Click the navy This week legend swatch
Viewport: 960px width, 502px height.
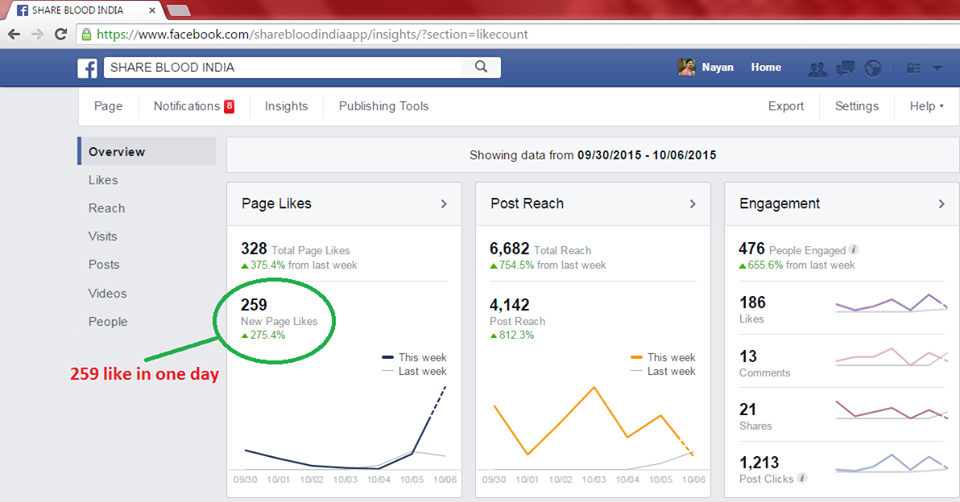388,357
